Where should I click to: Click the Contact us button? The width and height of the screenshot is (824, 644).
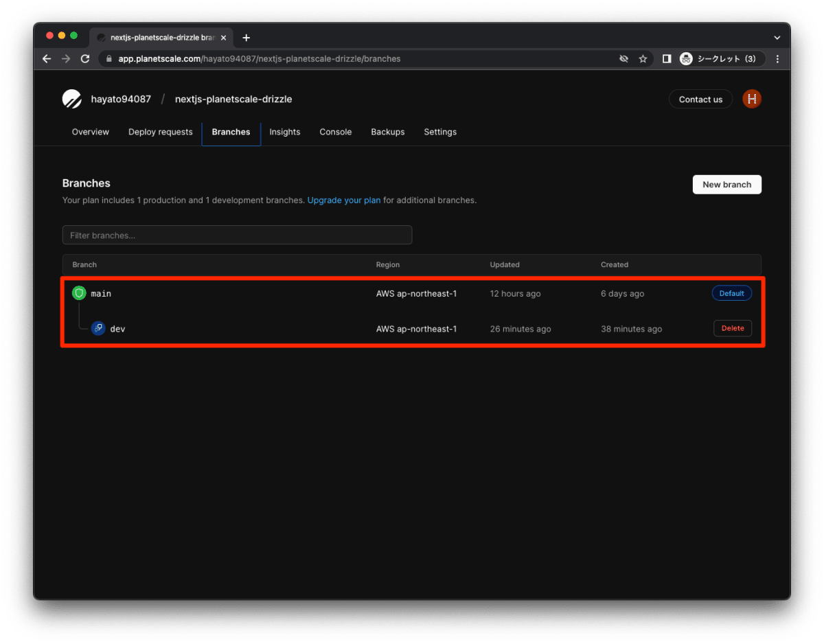coord(700,99)
